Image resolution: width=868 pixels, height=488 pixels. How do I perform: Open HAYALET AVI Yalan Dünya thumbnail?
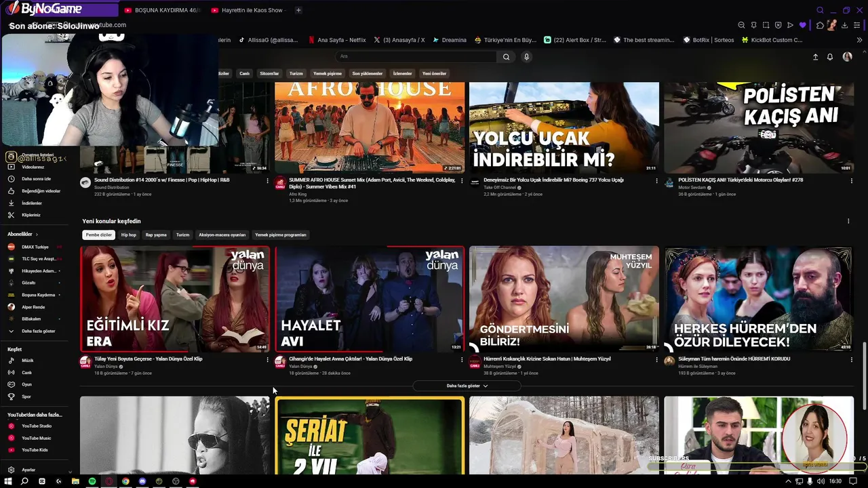coord(370,299)
